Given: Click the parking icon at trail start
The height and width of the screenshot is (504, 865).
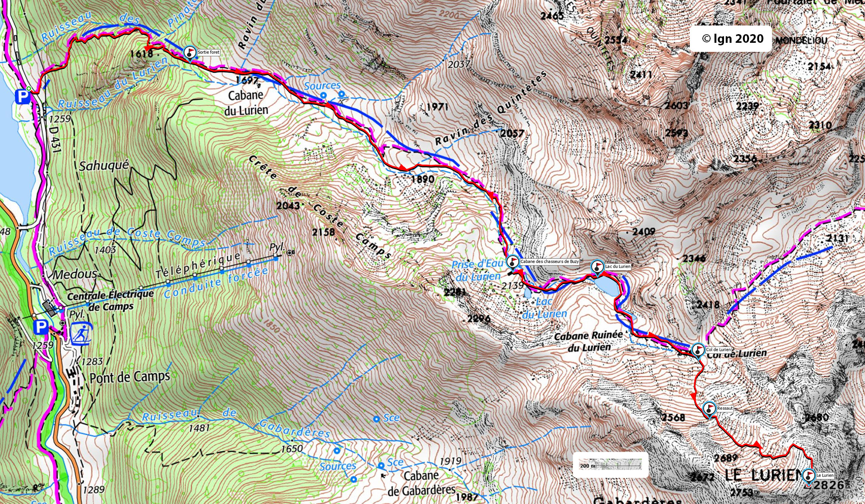Looking at the screenshot, I should [x=22, y=97].
